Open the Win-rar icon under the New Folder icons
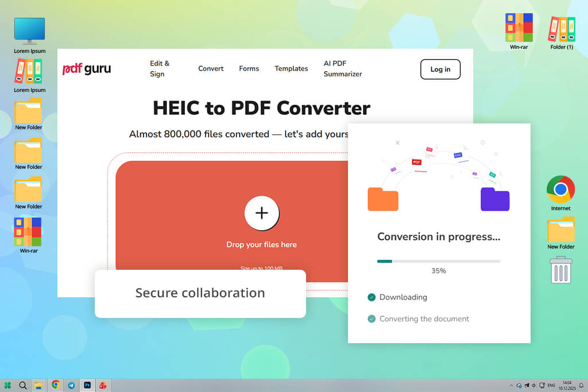Viewport: 588px width, 392px height. (29, 235)
